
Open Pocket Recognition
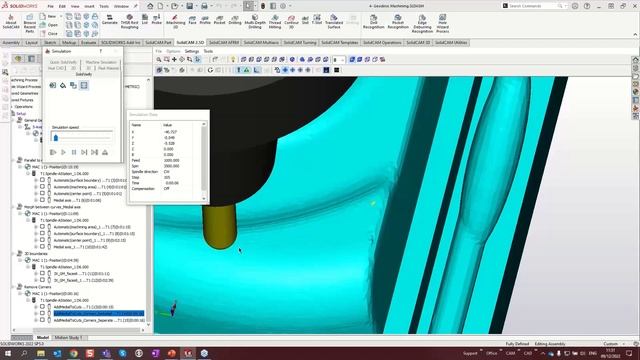click(398, 21)
